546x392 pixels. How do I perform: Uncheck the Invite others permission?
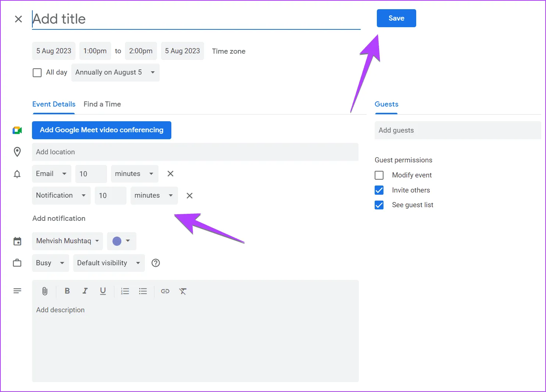coord(379,190)
